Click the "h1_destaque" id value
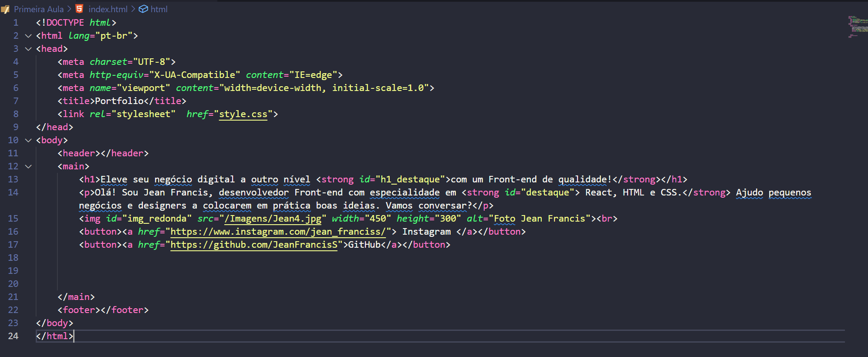868x357 pixels. [410, 179]
